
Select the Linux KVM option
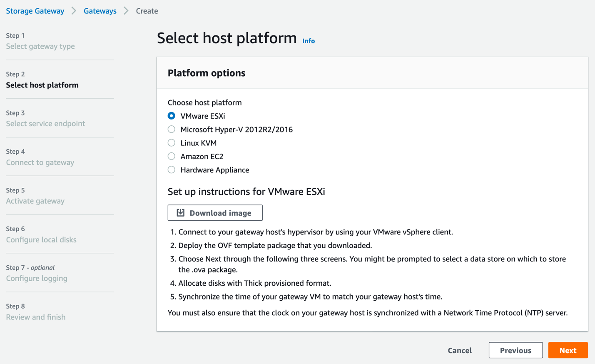point(171,142)
